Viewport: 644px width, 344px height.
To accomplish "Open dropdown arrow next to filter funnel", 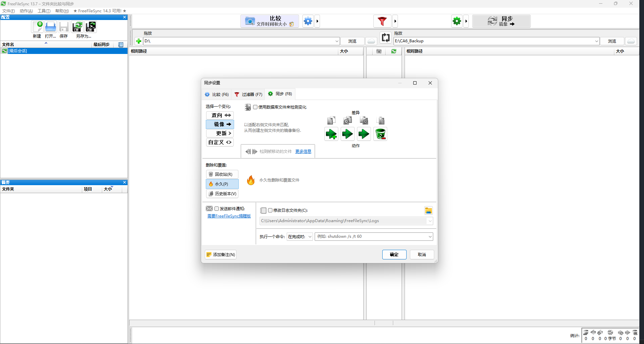I will point(395,21).
